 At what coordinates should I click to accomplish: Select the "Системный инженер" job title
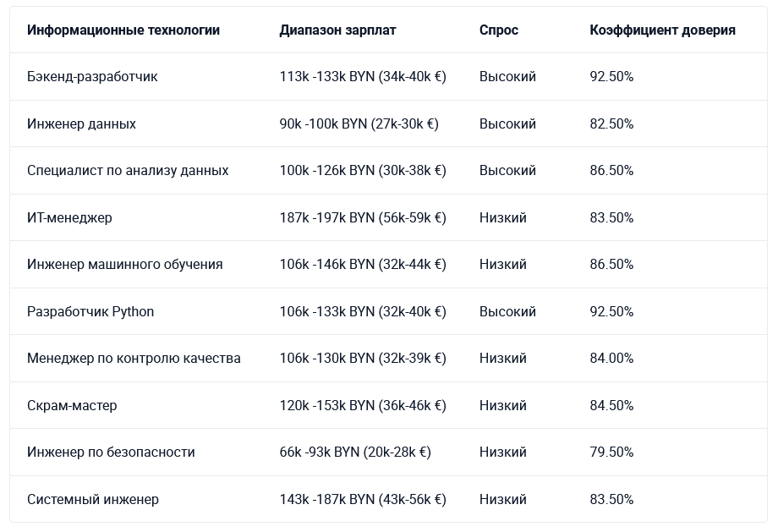93,500
